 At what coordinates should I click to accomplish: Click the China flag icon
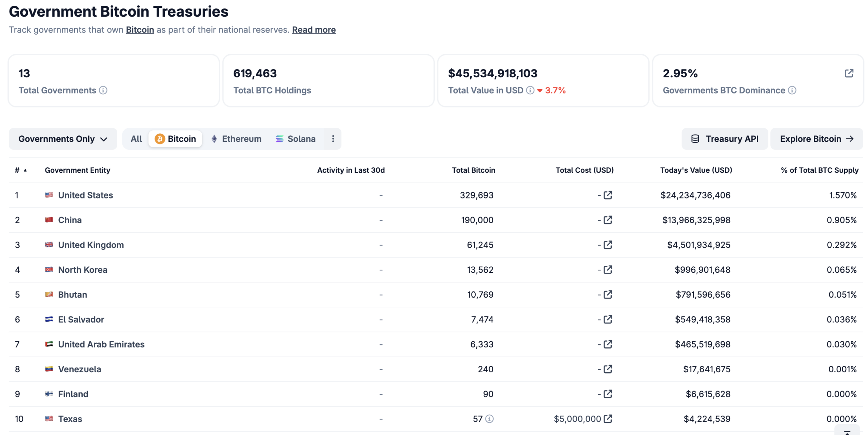point(49,220)
